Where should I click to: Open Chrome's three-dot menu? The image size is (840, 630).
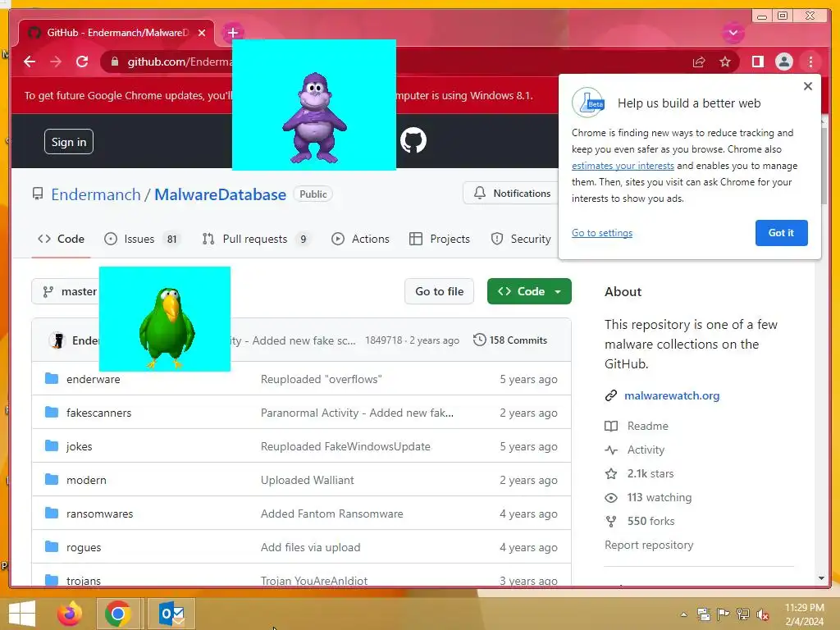(810, 62)
